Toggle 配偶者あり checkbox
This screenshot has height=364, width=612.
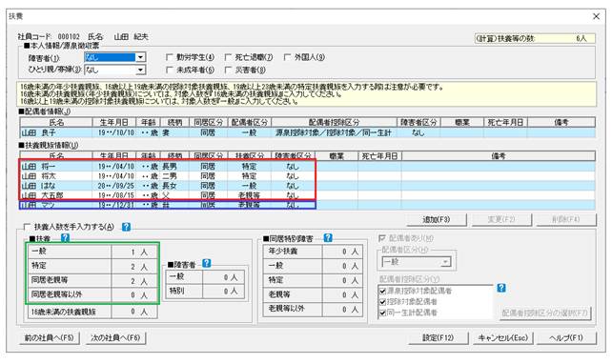click(x=382, y=238)
